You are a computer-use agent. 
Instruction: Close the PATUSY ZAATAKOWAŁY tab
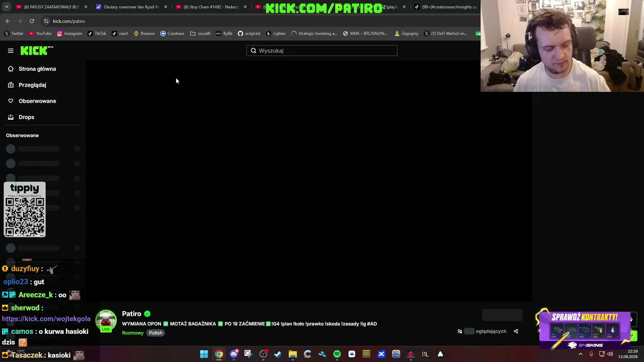point(86,7)
